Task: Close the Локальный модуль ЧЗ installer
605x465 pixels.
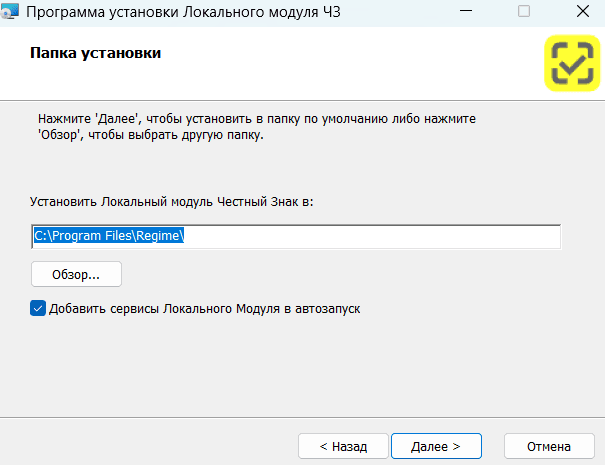Action: [579, 13]
